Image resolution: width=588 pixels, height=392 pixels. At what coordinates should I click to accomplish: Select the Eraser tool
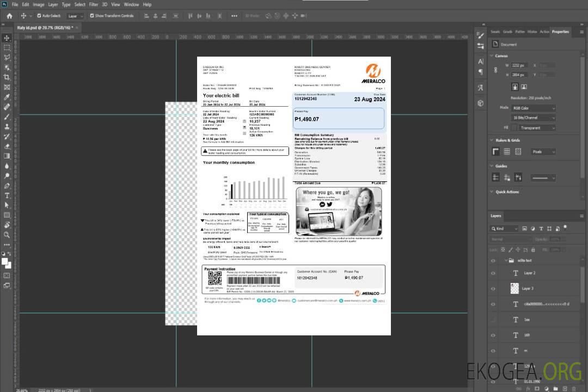(x=7, y=146)
